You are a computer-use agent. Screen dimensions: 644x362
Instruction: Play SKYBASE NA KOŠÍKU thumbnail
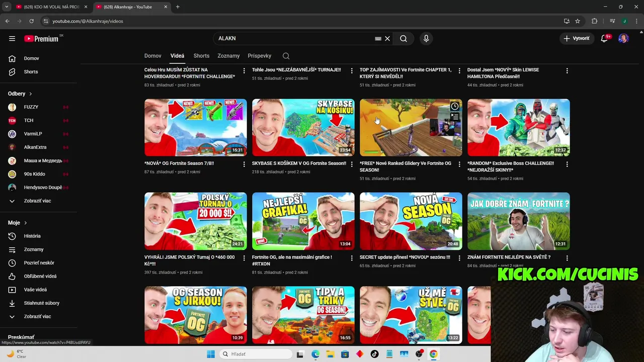click(x=303, y=127)
